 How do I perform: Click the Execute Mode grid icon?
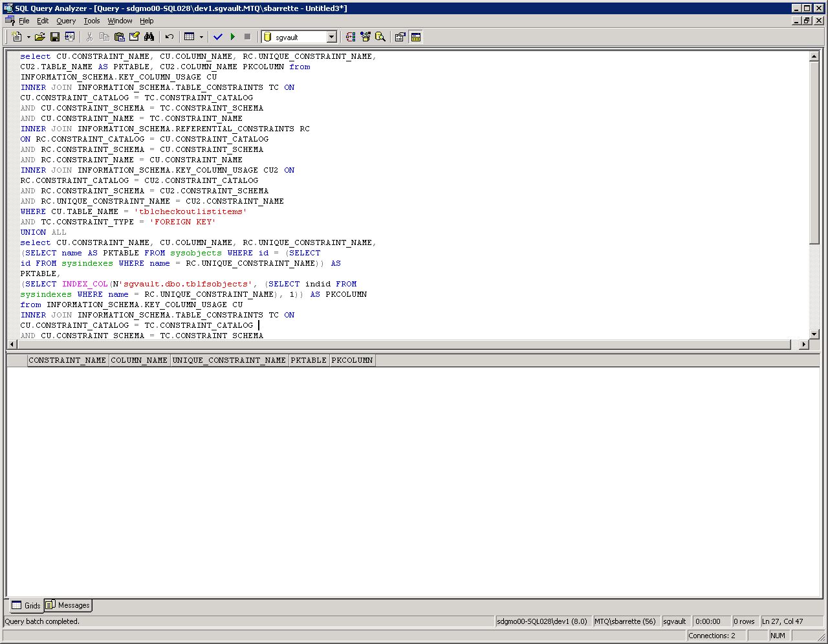coord(190,37)
